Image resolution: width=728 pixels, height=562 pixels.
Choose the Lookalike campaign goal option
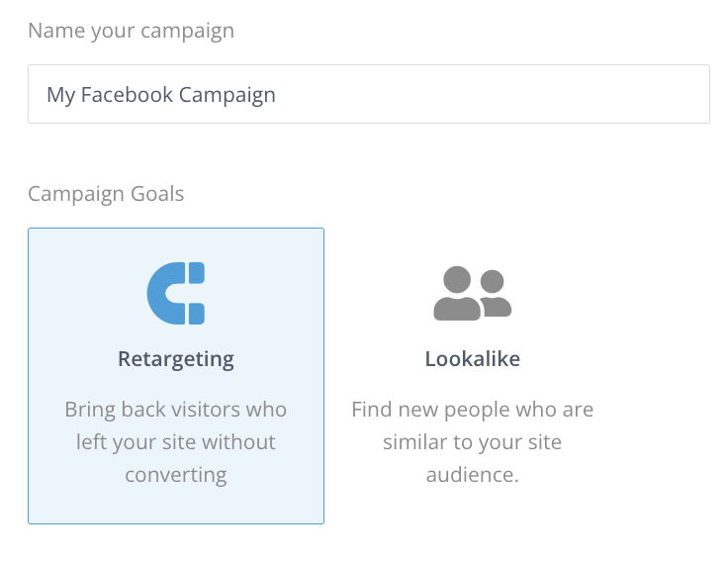point(472,376)
